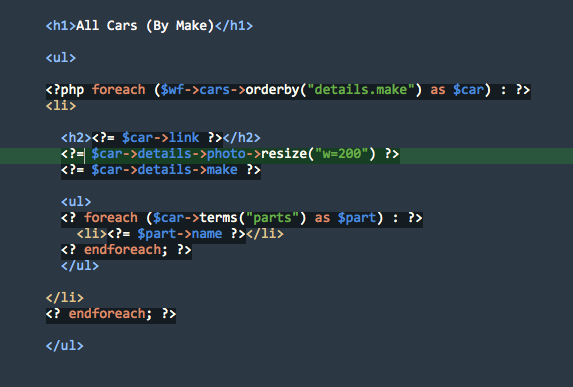Click the inner 'endforeach' keyword
573x387 pixels.
point(122,250)
